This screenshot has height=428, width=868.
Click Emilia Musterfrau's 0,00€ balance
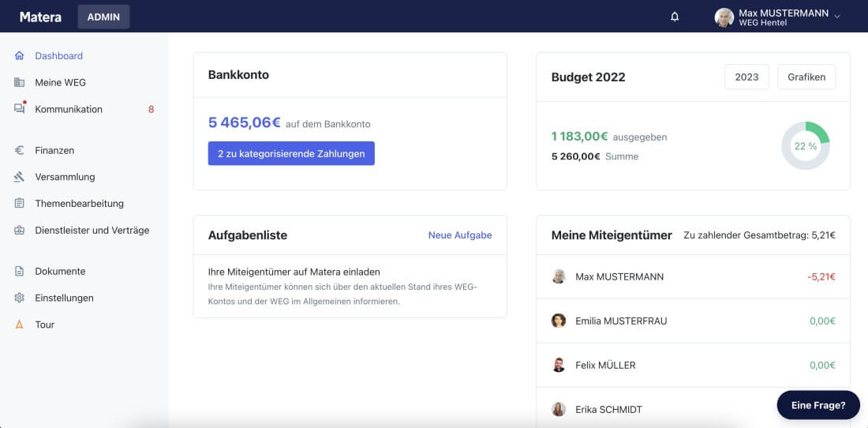(822, 321)
